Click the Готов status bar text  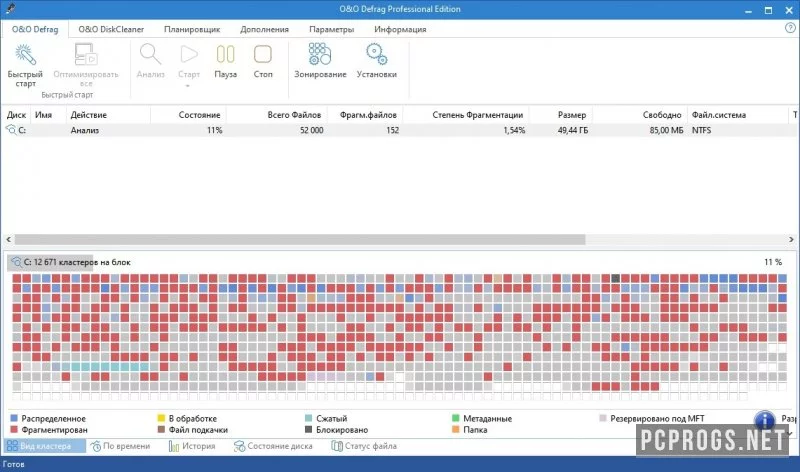(x=14, y=464)
